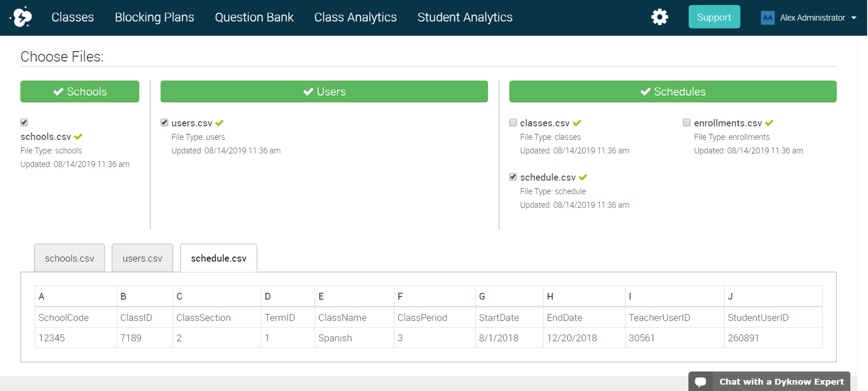868x391 pixels.
Task: Click the green Users button
Action: [324, 91]
